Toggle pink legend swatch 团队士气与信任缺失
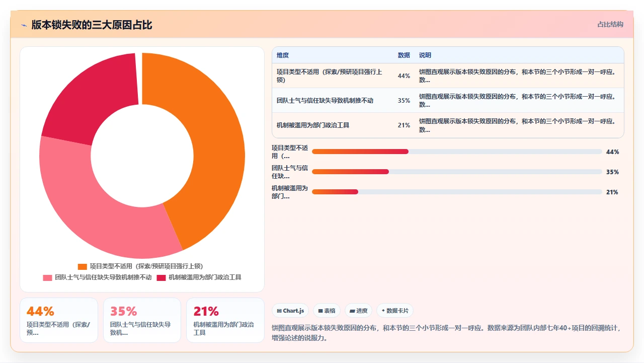The height and width of the screenshot is (363, 644). coord(47,277)
